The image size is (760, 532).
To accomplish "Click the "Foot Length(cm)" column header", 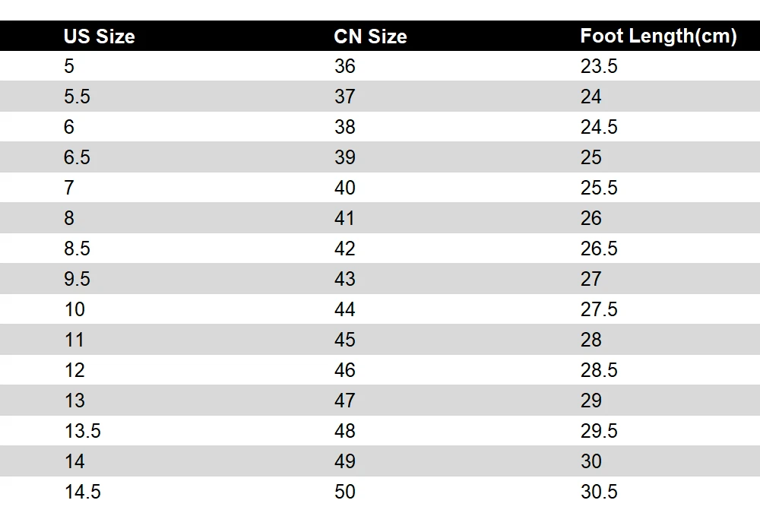I will tap(658, 36).
